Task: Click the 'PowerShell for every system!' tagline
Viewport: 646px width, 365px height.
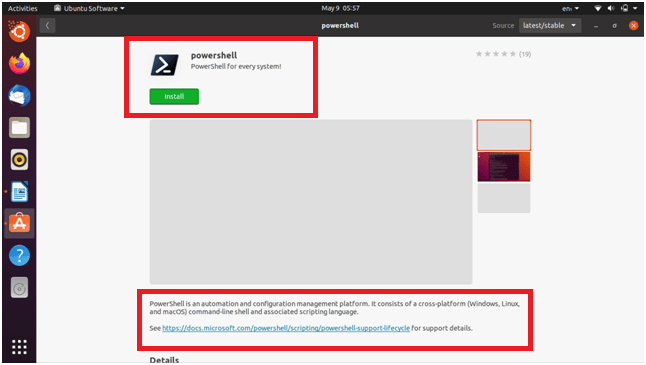Action: (236, 66)
